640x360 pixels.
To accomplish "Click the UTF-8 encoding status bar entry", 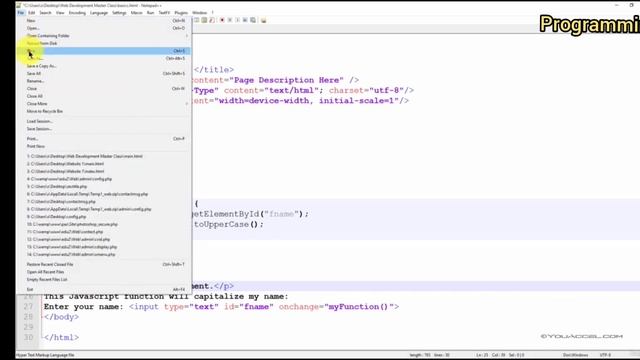I will pos(605,355).
